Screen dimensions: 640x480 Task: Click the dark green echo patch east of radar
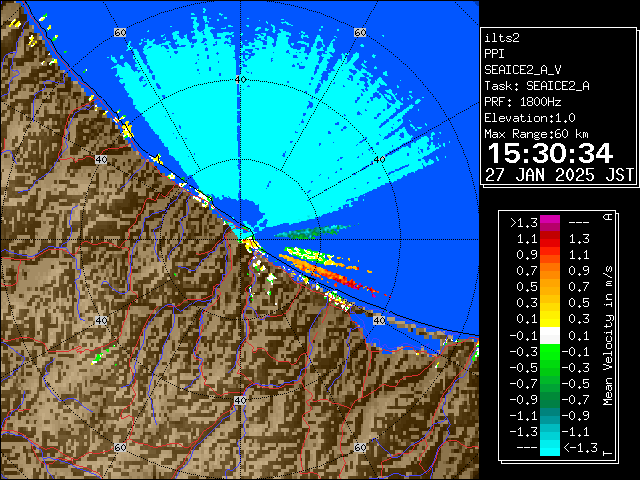[312, 231]
